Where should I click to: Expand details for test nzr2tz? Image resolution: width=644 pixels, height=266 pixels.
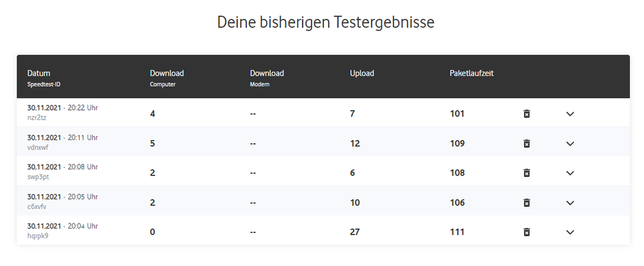(570, 114)
